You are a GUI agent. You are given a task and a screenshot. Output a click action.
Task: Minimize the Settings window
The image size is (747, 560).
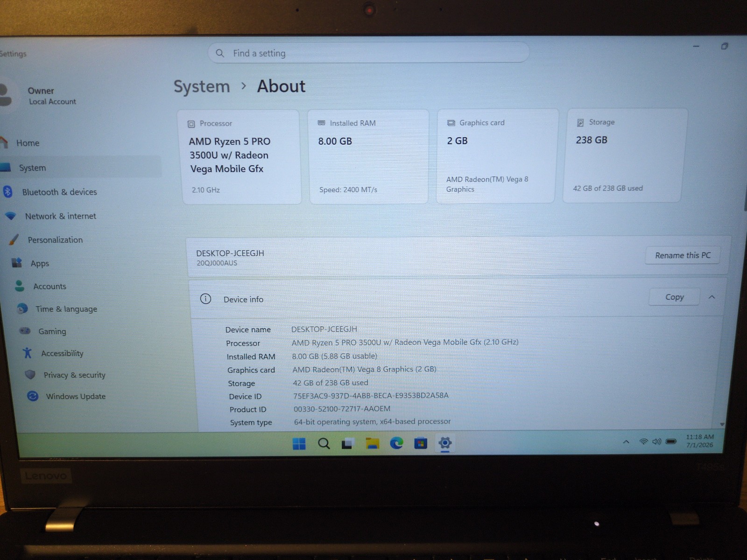(x=696, y=46)
